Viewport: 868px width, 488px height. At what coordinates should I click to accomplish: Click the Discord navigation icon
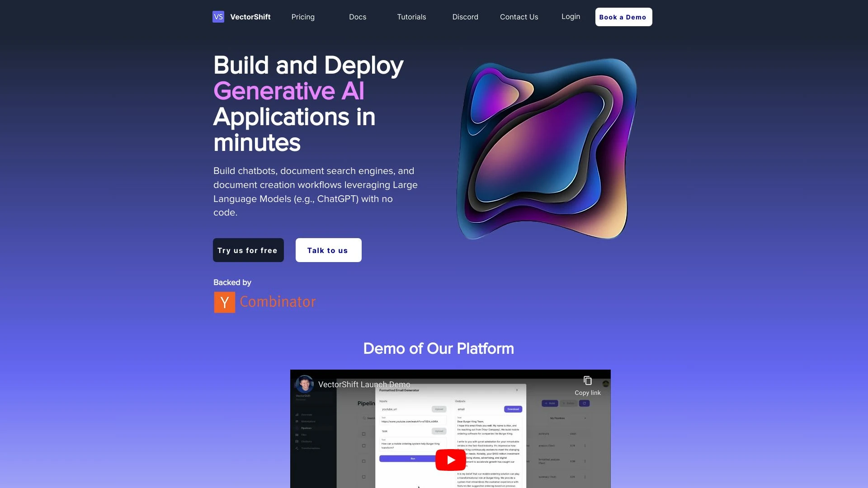click(465, 17)
